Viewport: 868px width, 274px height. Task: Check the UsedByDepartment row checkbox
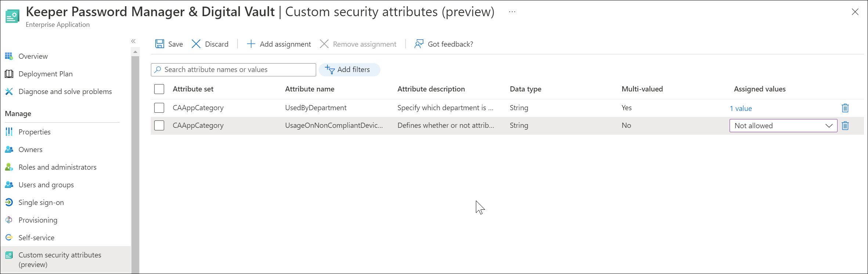coord(159,108)
